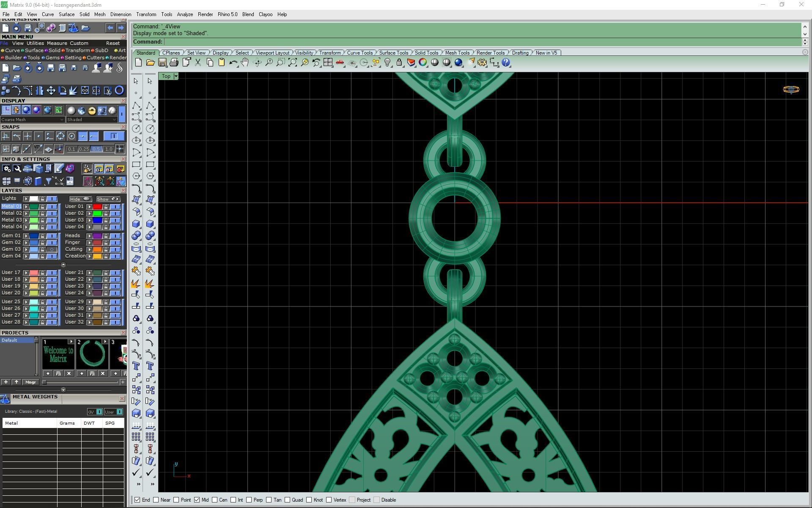Click the Move cross-arrows icon in Main Menu
Image resolution: width=812 pixels, height=508 pixels.
pos(51,91)
